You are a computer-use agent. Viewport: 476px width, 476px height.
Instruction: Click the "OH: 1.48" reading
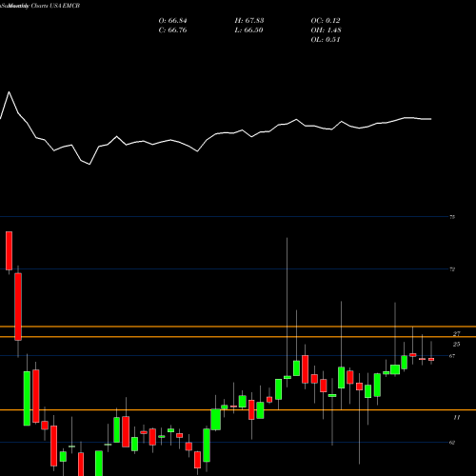click(x=326, y=30)
